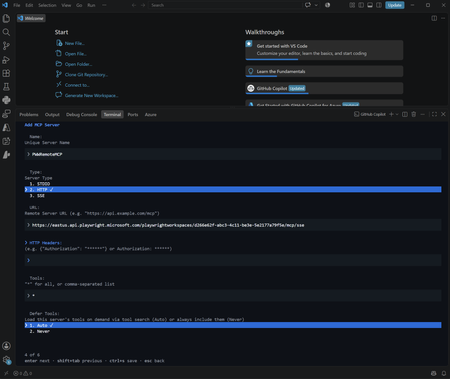Open editor More Actions ellipsis
The height and width of the screenshot is (379, 450).
pyautogui.click(x=443, y=18)
